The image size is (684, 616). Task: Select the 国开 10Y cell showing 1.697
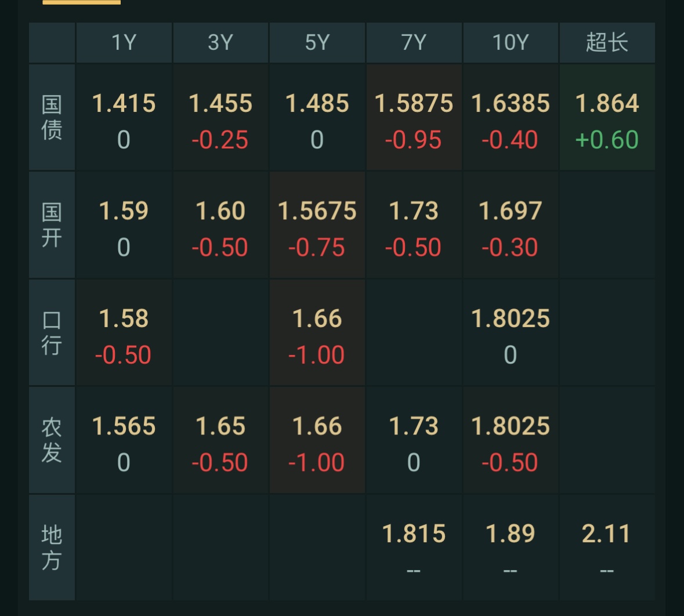tap(511, 212)
